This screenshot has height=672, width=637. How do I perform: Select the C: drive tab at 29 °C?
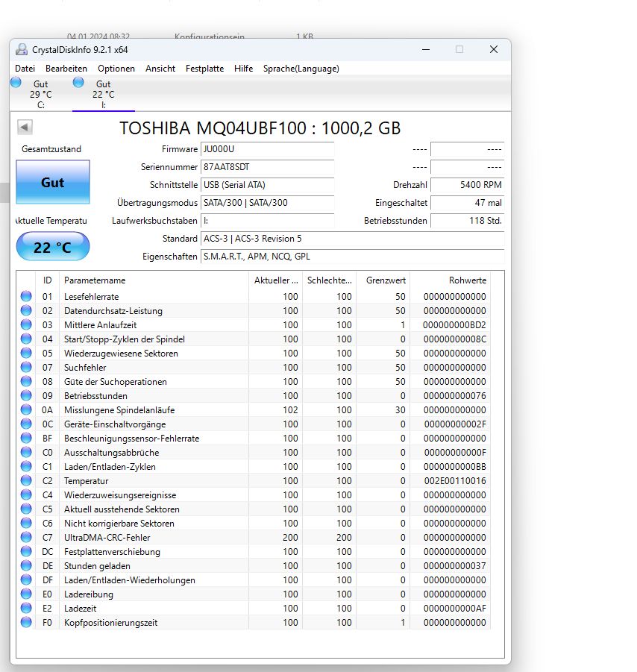[41, 94]
